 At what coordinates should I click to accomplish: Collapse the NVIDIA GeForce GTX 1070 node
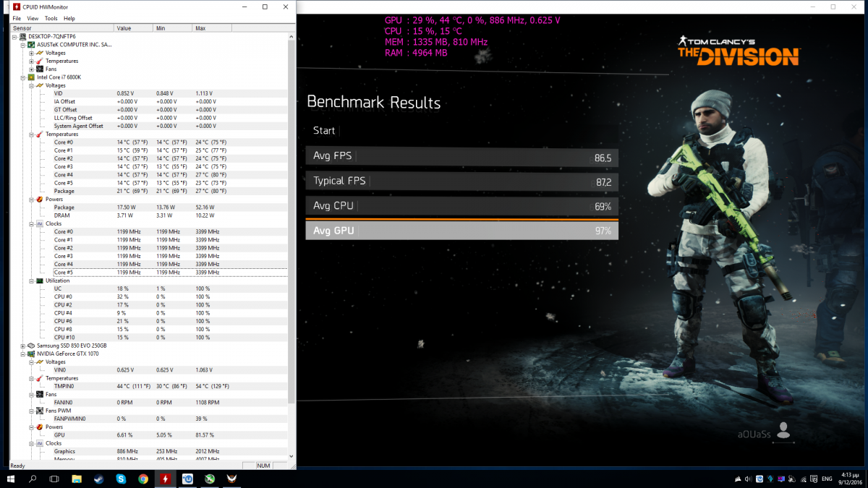[23, 354]
